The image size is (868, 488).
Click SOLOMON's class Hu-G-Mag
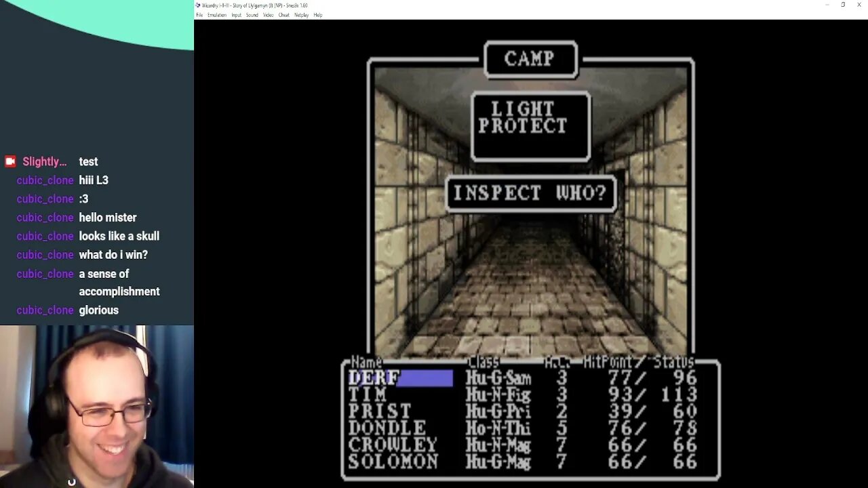pyautogui.click(x=498, y=462)
